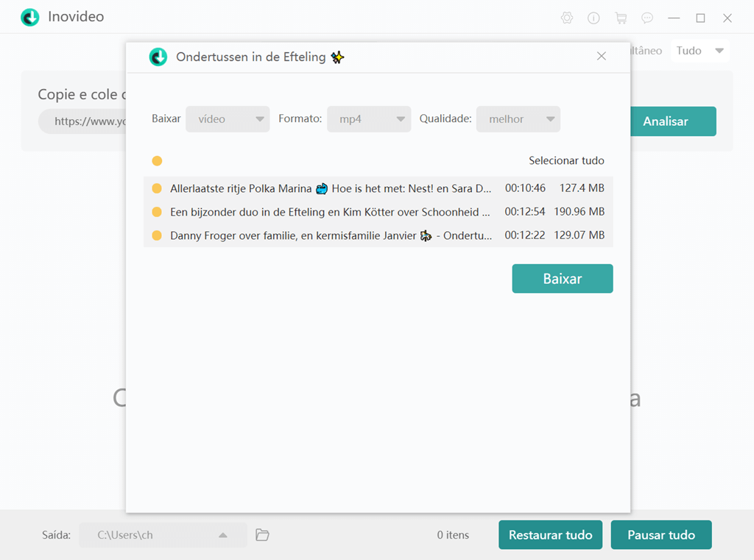Close the Inovideo main window
The width and height of the screenshot is (754, 560).
coord(727,18)
